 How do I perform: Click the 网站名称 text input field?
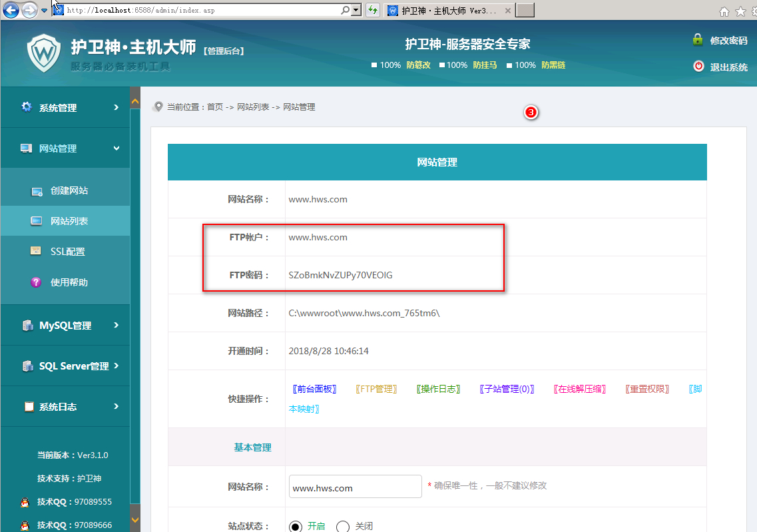coord(355,487)
